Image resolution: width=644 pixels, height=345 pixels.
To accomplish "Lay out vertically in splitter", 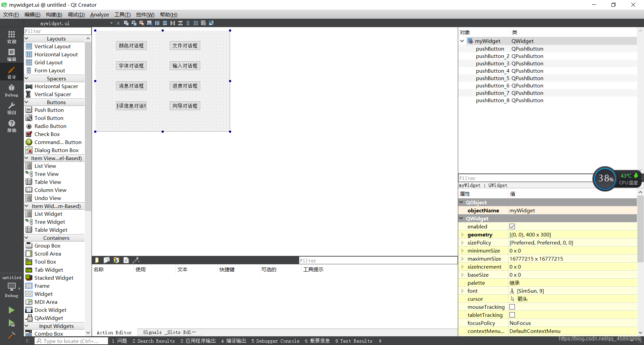I will [180, 23].
